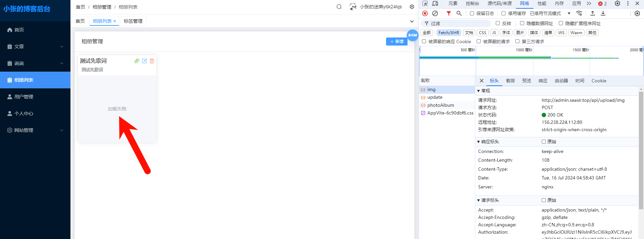
Task: Open network panel settings gear
Action: point(637,13)
